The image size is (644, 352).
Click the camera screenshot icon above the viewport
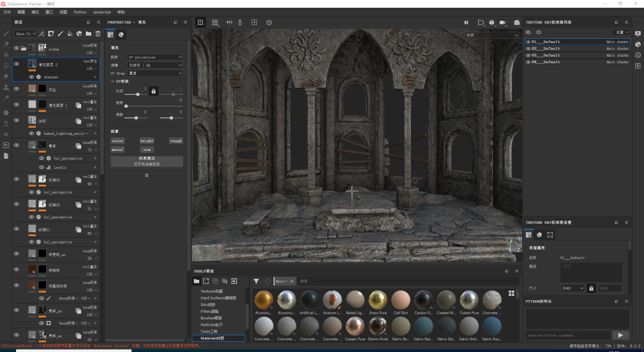(516, 23)
